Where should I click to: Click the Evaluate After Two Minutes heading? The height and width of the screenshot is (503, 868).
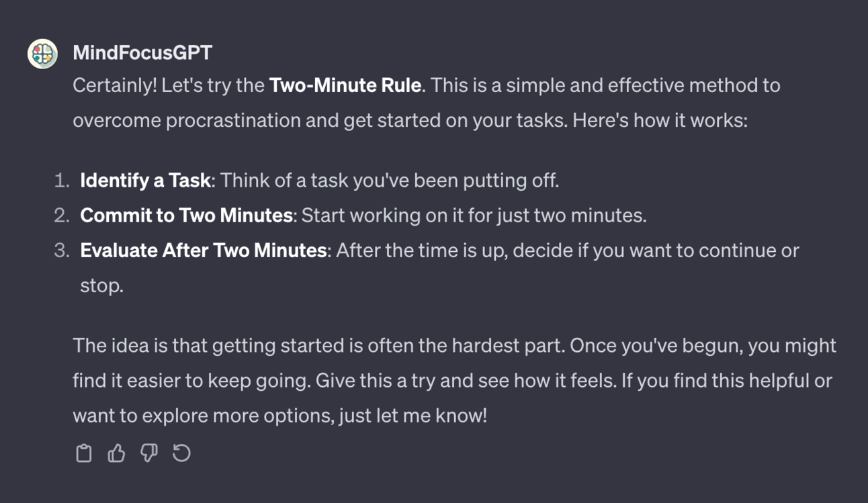click(x=204, y=250)
